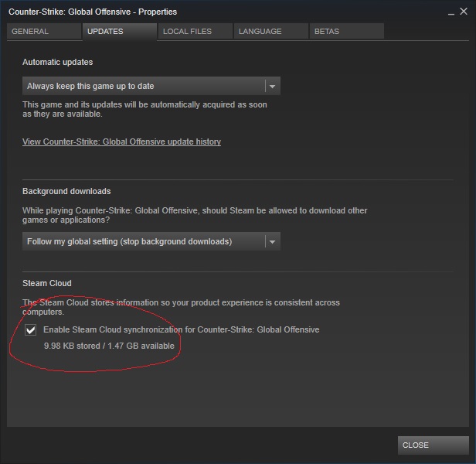
Task: Click the storage usage text '9.98 KB stored'
Action: 72,346
